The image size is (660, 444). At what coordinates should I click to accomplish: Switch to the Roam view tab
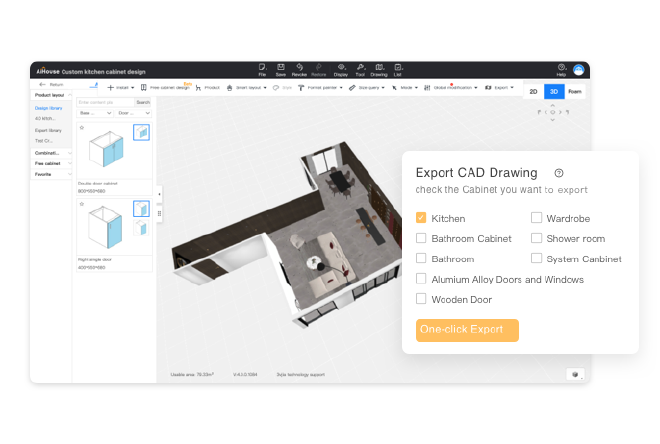pyautogui.click(x=573, y=91)
